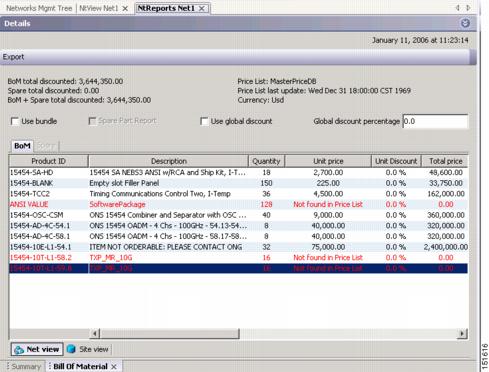Screen dimensions: 489x372
Task: Switch to the NtView Net1 tab
Action: pos(99,8)
